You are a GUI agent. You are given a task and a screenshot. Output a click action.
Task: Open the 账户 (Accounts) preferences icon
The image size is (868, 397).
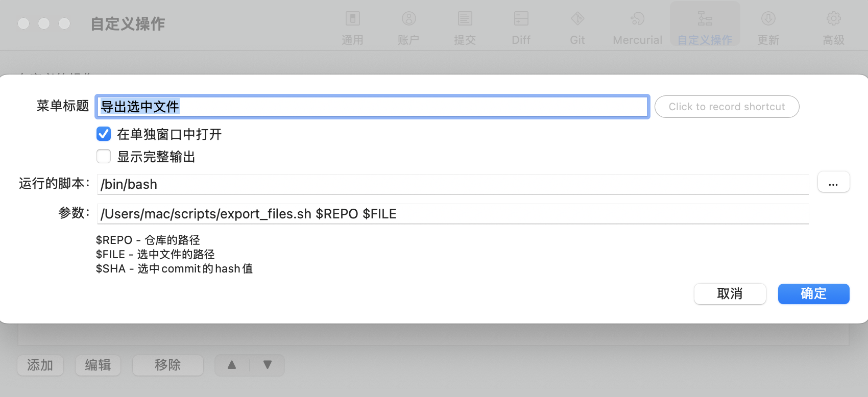coord(408,19)
